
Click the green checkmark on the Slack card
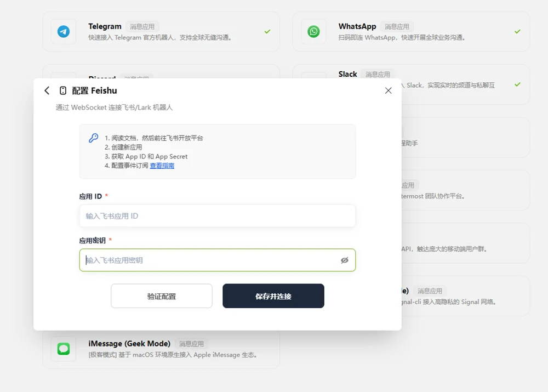click(x=517, y=85)
